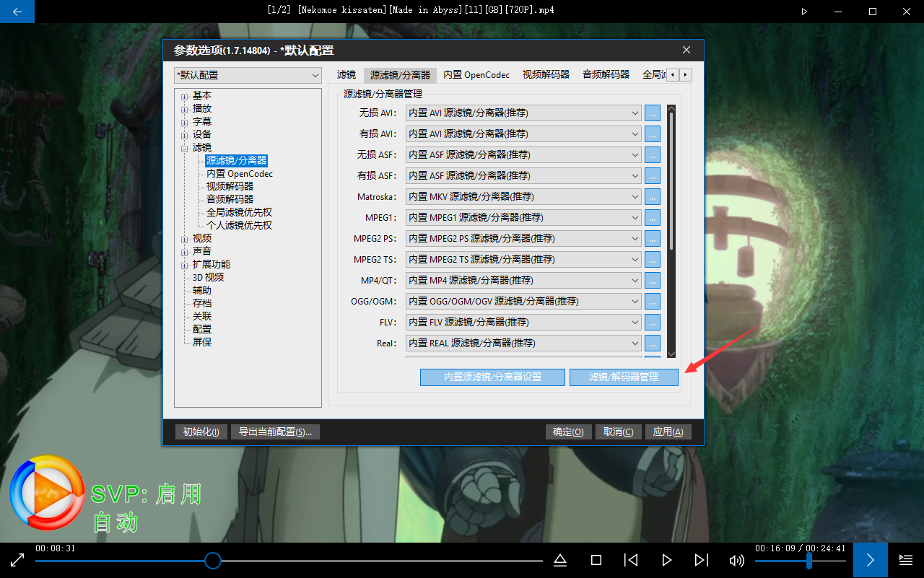Screen dimensions: 924x578
Task: Open settings button next to MPEG2 PS
Action: [x=653, y=239]
